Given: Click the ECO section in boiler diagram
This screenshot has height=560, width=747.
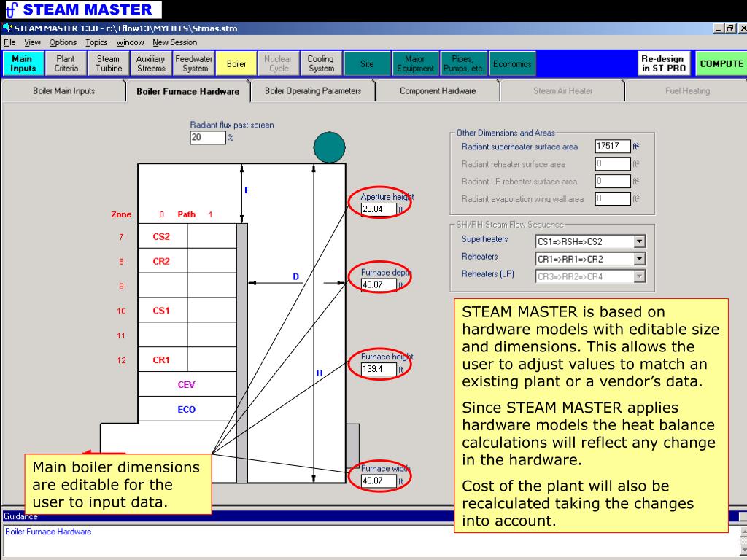Looking at the screenshot, I should 186,410.
